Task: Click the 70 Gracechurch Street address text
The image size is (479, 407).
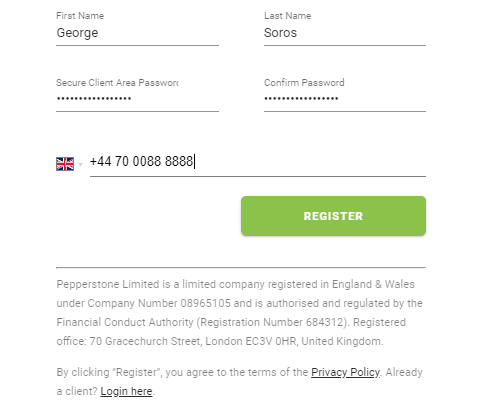Action: pyautogui.click(x=146, y=341)
